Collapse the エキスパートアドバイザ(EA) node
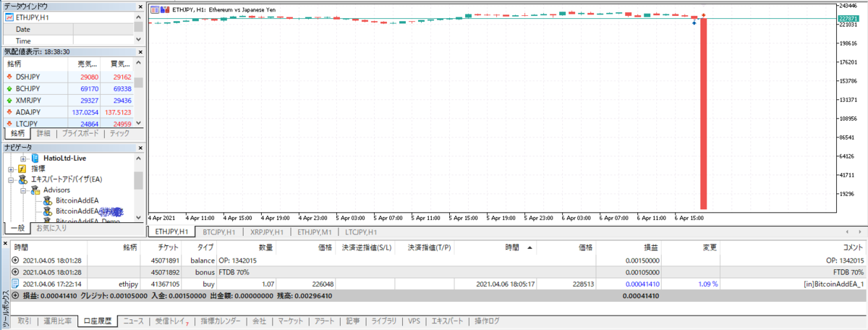 [x=11, y=179]
